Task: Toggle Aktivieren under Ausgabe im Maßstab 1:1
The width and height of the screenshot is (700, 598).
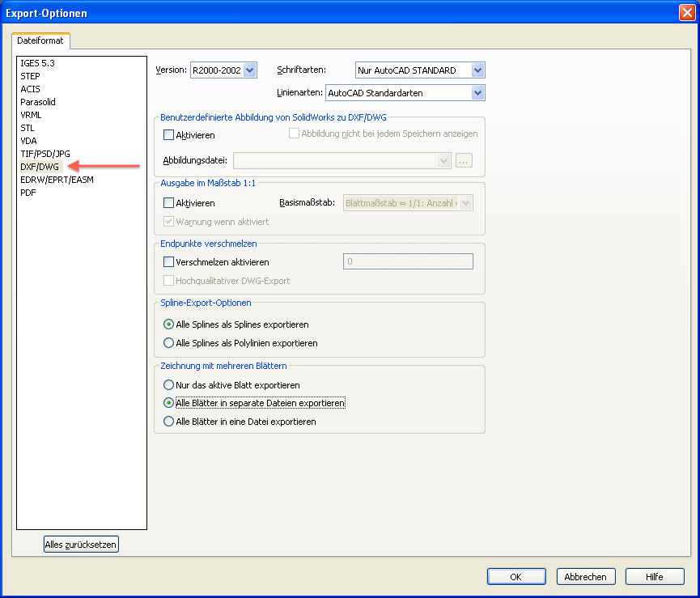Action: pyautogui.click(x=169, y=203)
